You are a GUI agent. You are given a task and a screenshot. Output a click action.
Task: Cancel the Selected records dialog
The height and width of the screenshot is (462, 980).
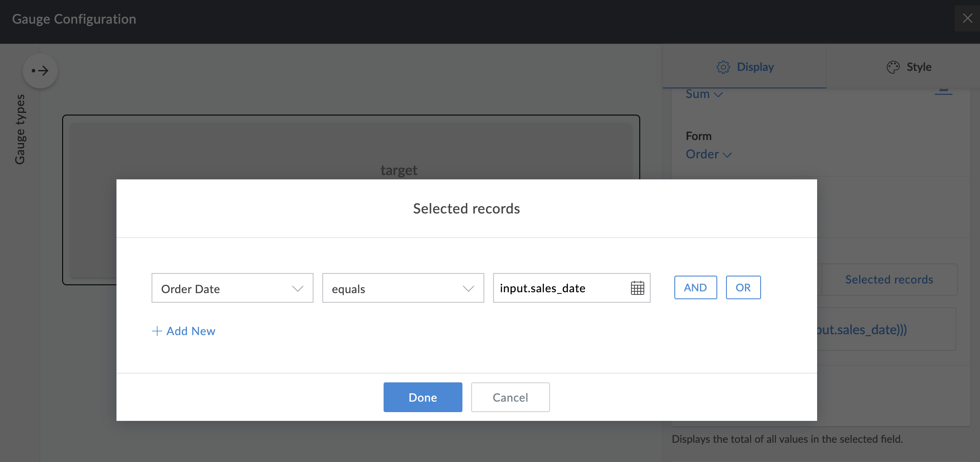(x=510, y=397)
